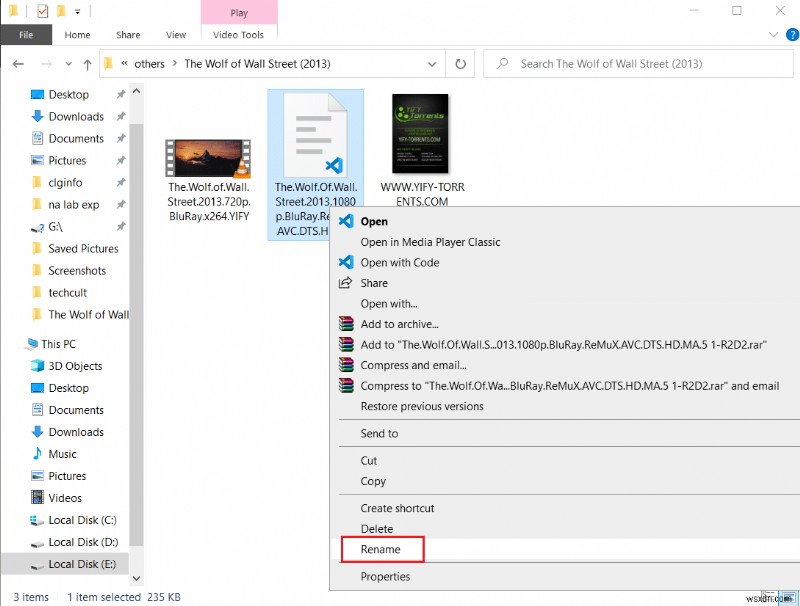
Task: Click Add to R2D2.rar archive entry
Action: coord(565,344)
